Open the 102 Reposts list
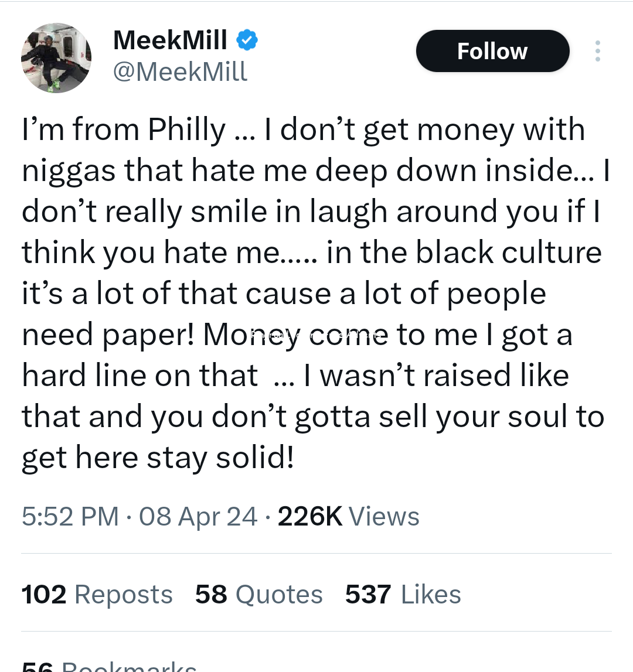Image resolution: width=633 pixels, height=672 pixels. (x=97, y=595)
